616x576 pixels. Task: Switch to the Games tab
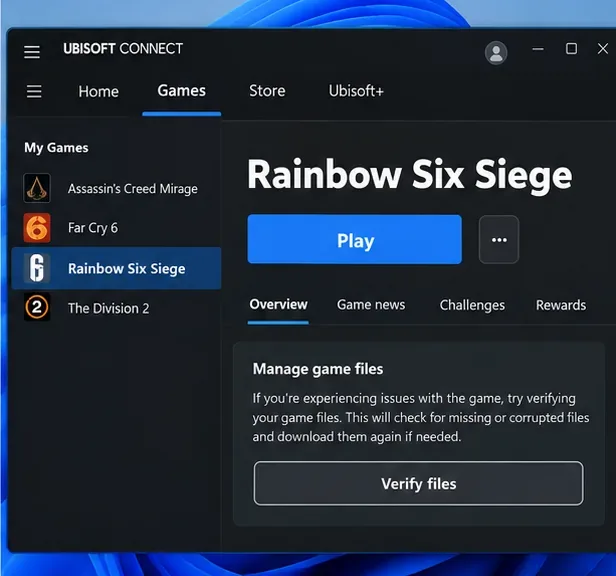(x=182, y=91)
